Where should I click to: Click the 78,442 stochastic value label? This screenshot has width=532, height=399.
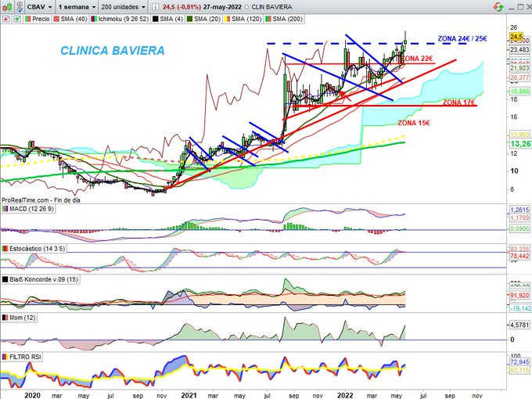tap(519, 256)
